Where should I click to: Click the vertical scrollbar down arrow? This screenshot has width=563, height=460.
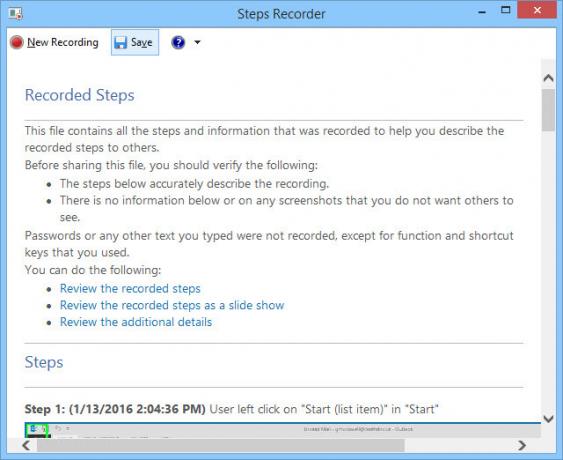point(548,418)
